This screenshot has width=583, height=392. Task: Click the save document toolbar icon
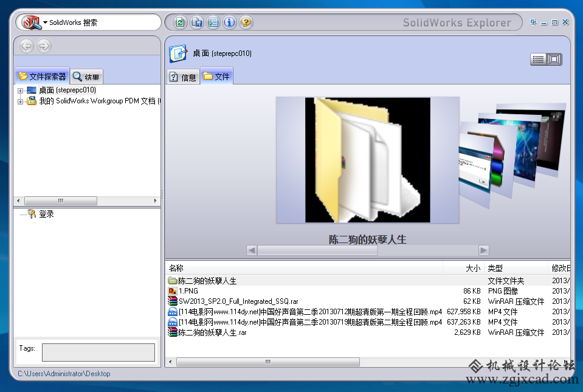[x=197, y=22]
